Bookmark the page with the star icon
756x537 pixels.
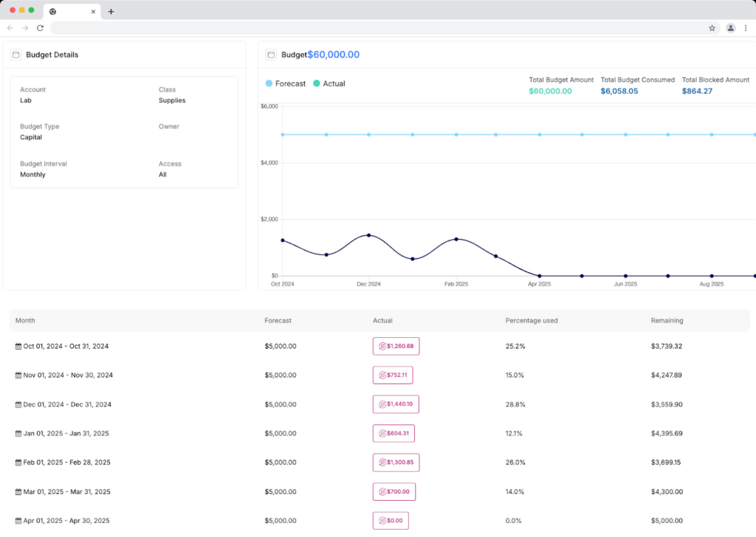[712, 28]
